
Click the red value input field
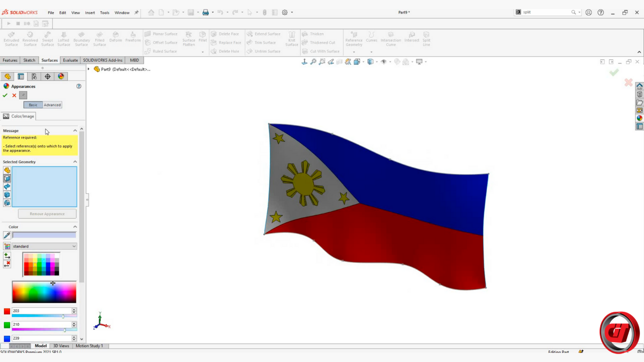(41, 311)
